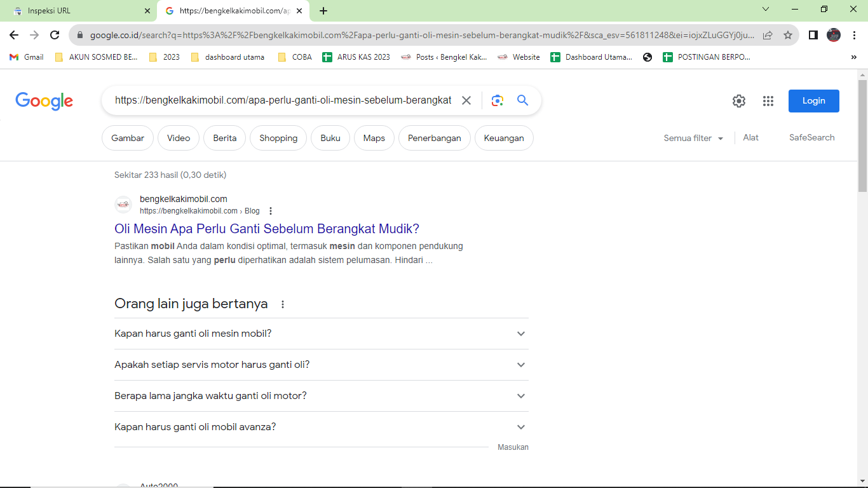Go back to the previous page
The image size is (868, 488).
tap(14, 35)
